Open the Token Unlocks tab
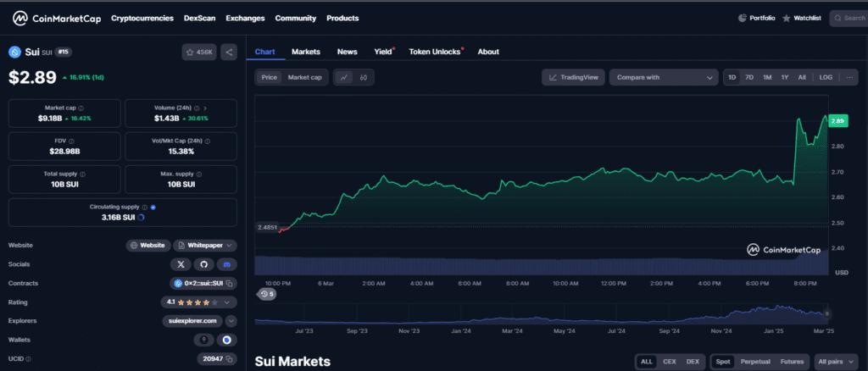This screenshot has width=868, height=371. tap(434, 52)
